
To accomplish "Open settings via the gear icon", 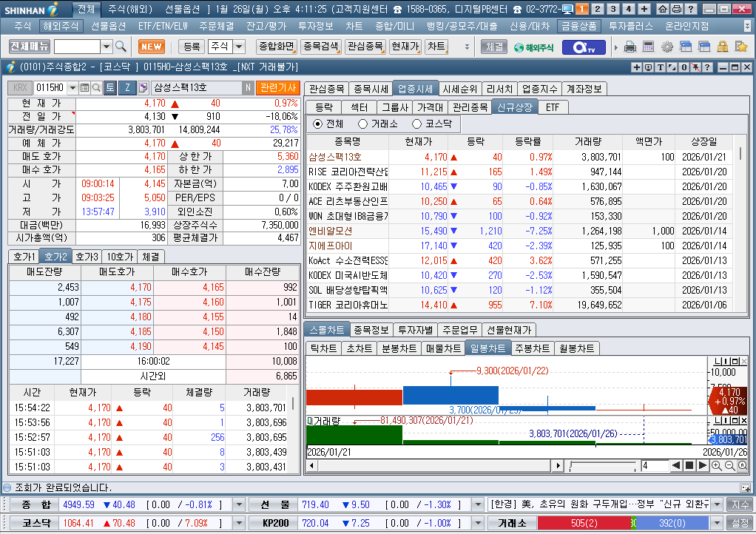I will (x=667, y=47).
